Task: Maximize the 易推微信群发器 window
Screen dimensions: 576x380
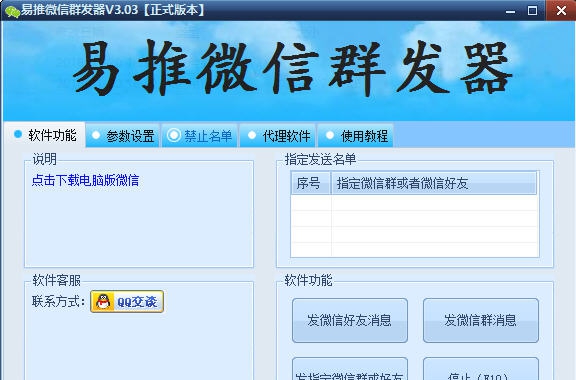Action: (532, 11)
